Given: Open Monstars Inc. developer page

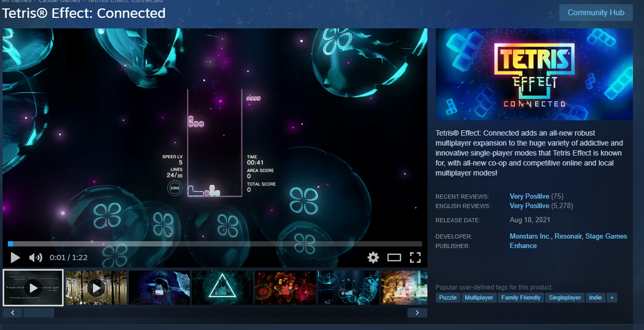Looking at the screenshot, I should 530,236.
